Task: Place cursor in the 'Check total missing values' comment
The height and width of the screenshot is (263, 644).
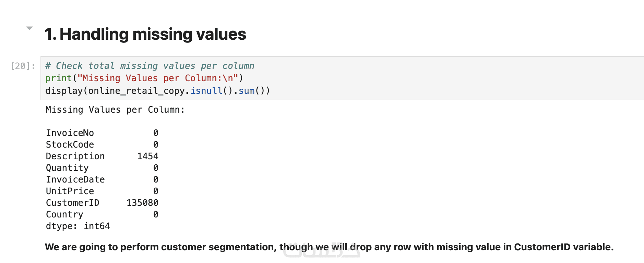Action: click(150, 66)
